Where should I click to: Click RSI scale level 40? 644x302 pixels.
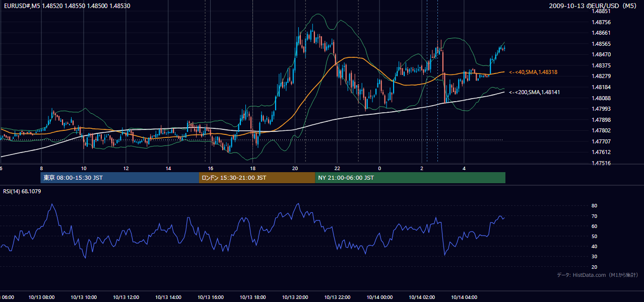(595, 247)
